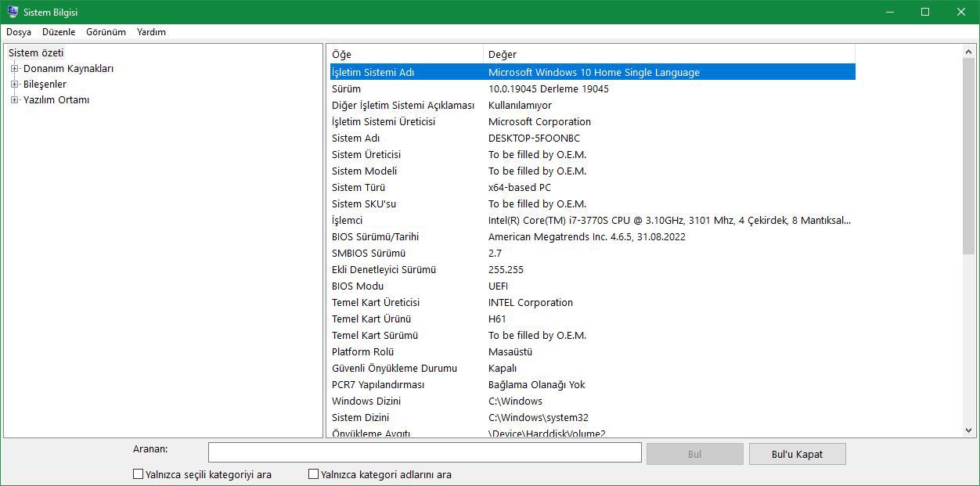980x486 pixels.
Task: Click the Bul button
Action: (x=694, y=454)
